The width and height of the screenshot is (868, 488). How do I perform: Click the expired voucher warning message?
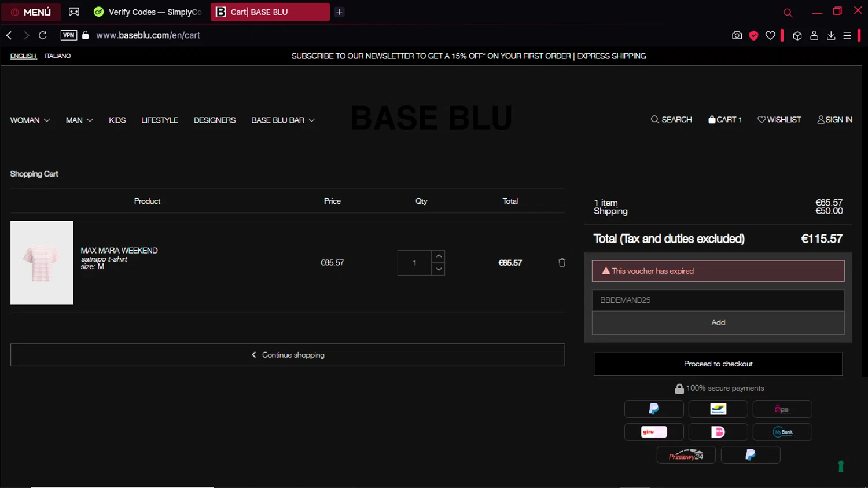(x=718, y=271)
